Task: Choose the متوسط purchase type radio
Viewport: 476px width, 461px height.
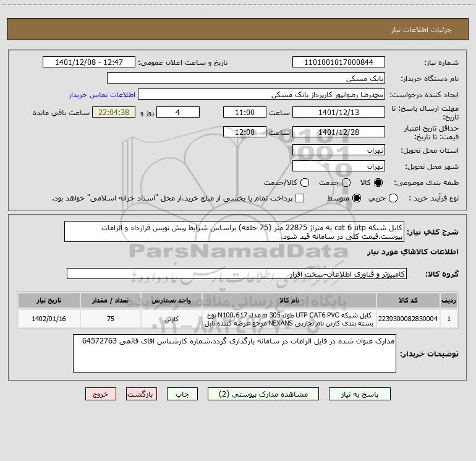Action: tap(357, 199)
